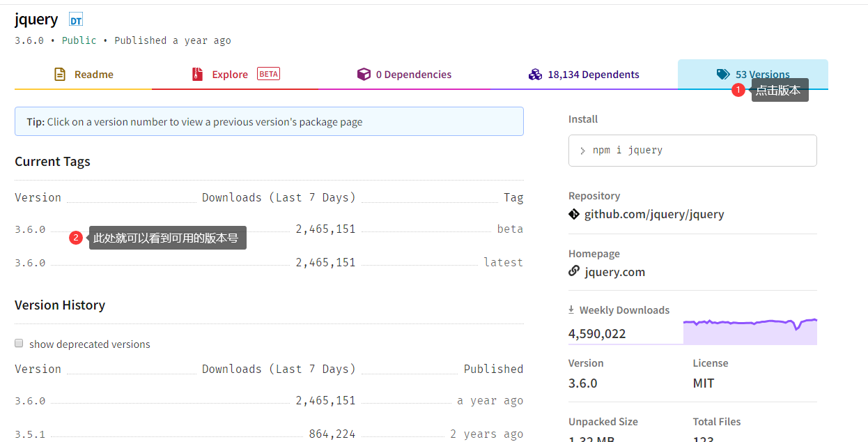Screen dimensions: 868x442
Task: Click the MIT license value
Action: (x=704, y=383)
